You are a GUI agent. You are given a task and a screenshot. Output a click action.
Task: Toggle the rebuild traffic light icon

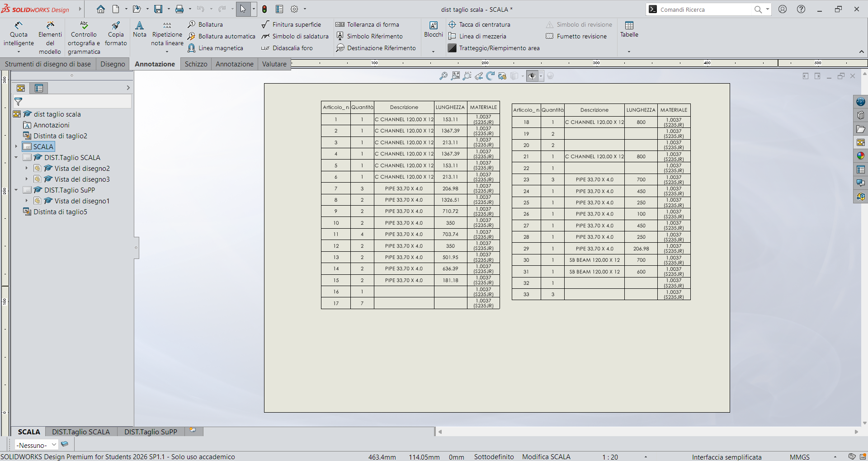tap(265, 9)
